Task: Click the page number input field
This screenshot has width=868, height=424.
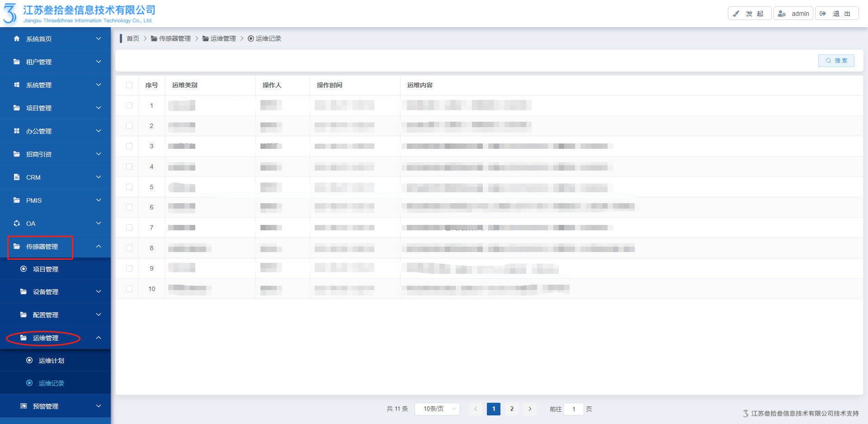Action: point(574,409)
